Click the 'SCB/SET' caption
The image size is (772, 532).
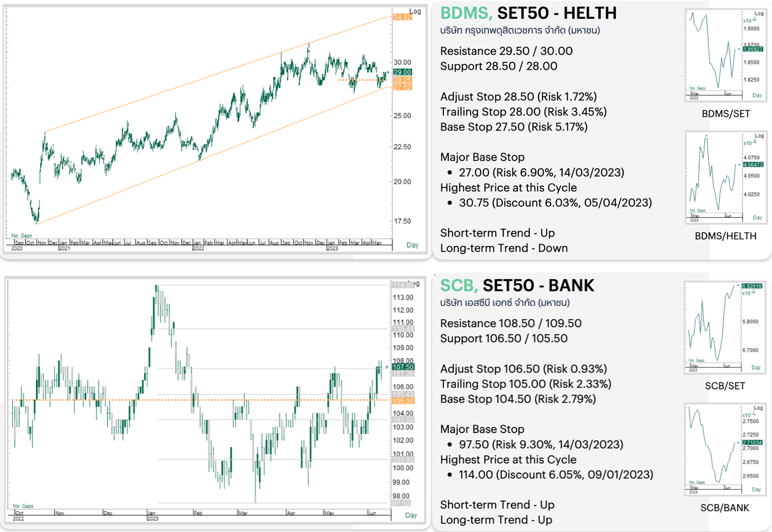coord(725,386)
